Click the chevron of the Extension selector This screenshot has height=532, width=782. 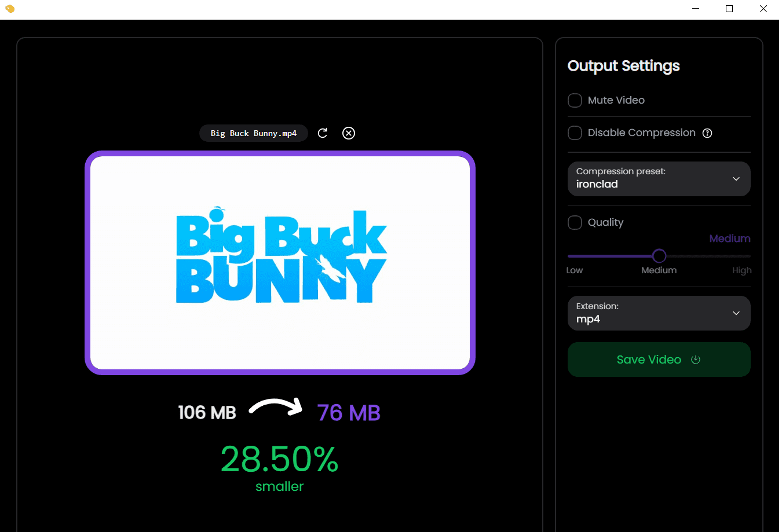tap(736, 313)
